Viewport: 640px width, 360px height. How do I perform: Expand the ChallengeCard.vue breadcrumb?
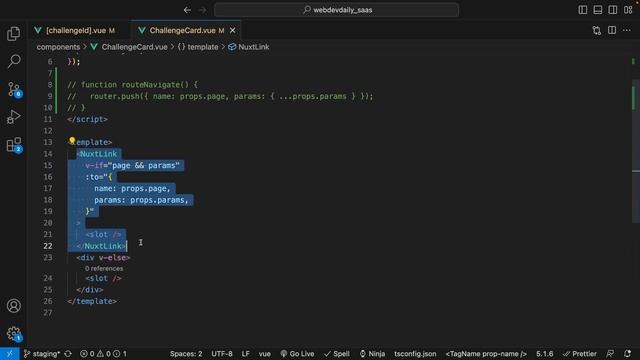pos(134,47)
